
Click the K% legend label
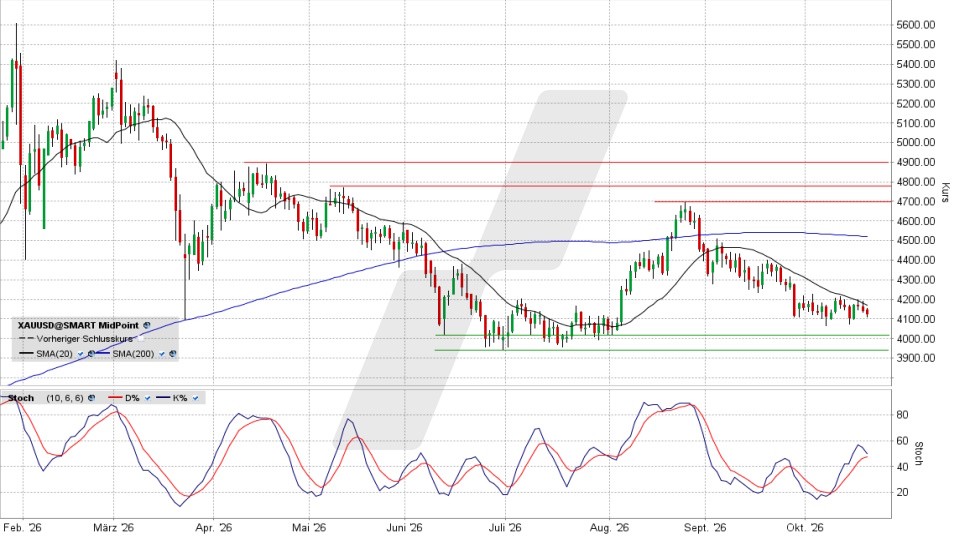click(180, 398)
